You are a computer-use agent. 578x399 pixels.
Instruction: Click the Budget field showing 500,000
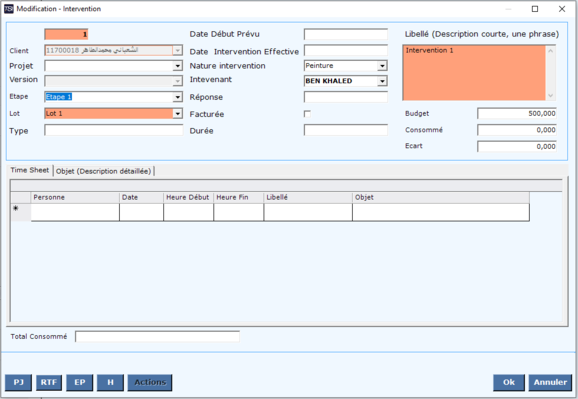[x=517, y=114]
